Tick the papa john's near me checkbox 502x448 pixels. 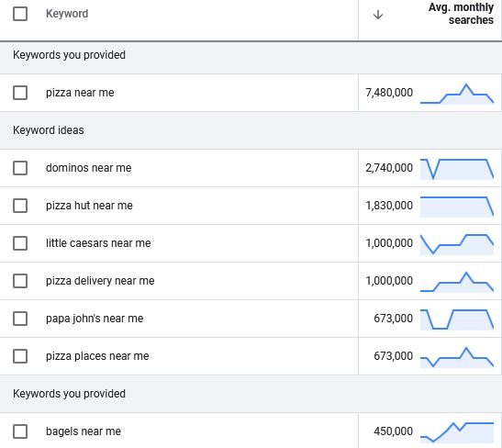pyautogui.click(x=20, y=319)
